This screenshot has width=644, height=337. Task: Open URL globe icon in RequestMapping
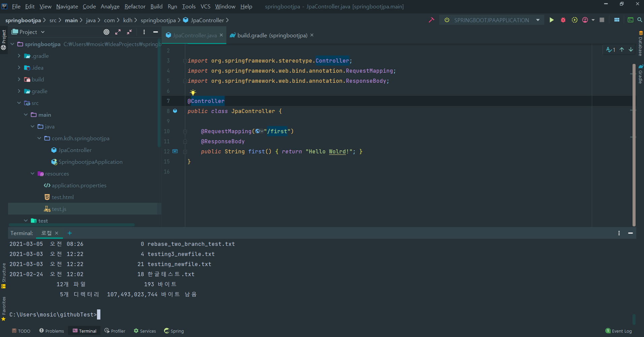pyautogui.click(x=258, y=131)
